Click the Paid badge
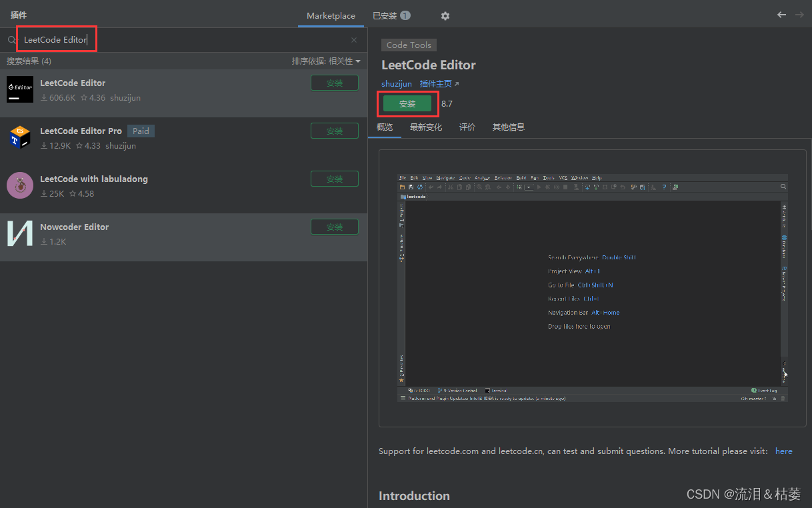812x508 pixels. 141,131
